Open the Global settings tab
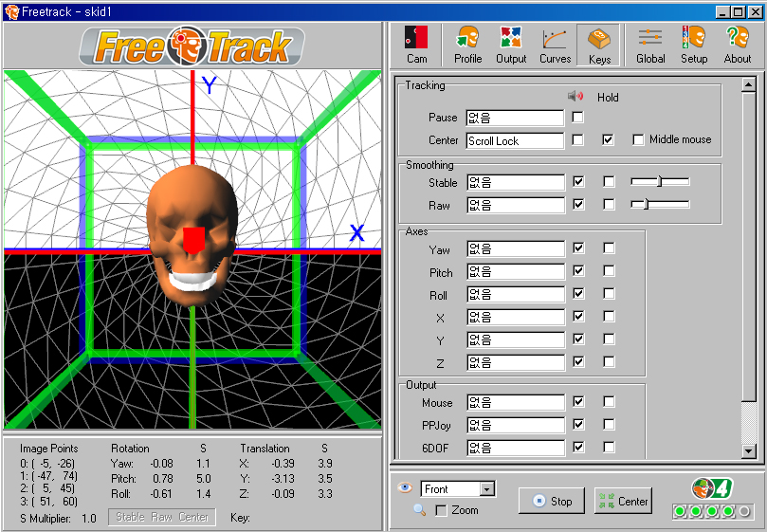The image size is (767, 532). [x=650, y=45]
